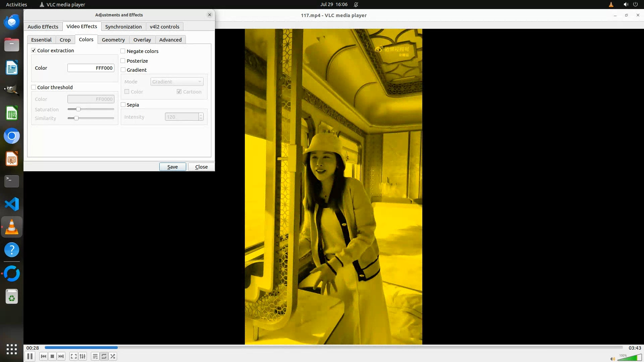Toggle fullscreen video mode
Viewport: 644px width, 362px height.
click(74, 356)
